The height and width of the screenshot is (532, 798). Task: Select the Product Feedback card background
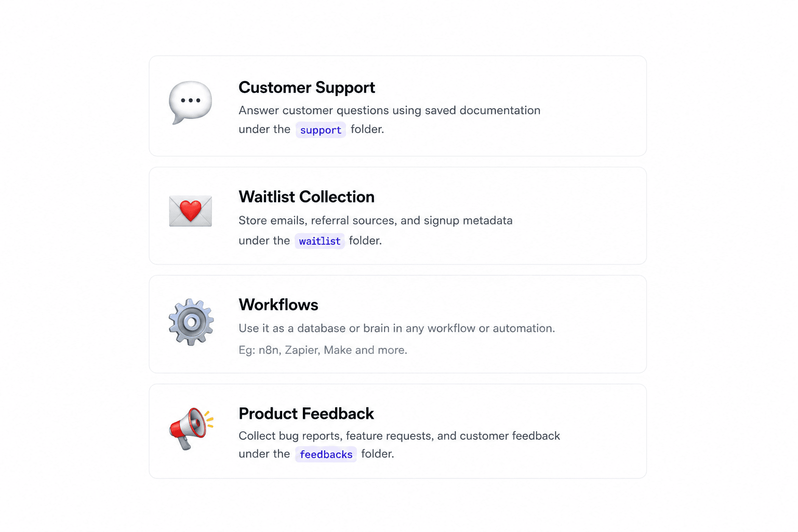point(398,431)
